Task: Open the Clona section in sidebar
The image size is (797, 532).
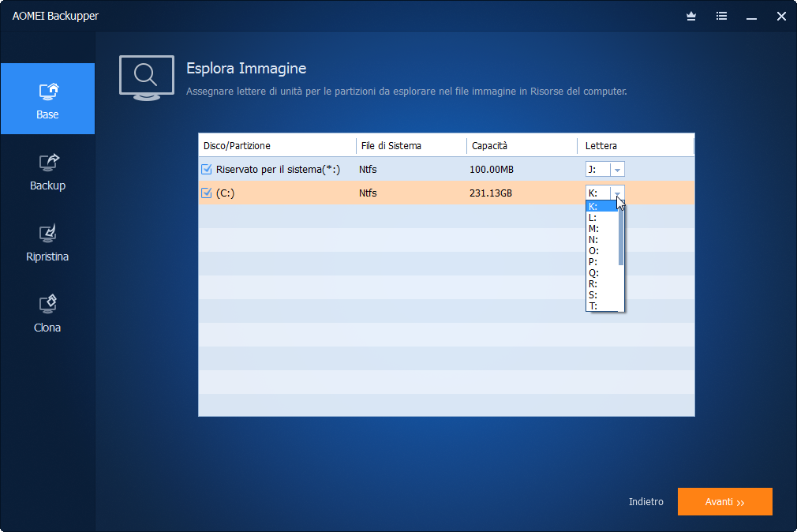Action: (x=47, y=314)
